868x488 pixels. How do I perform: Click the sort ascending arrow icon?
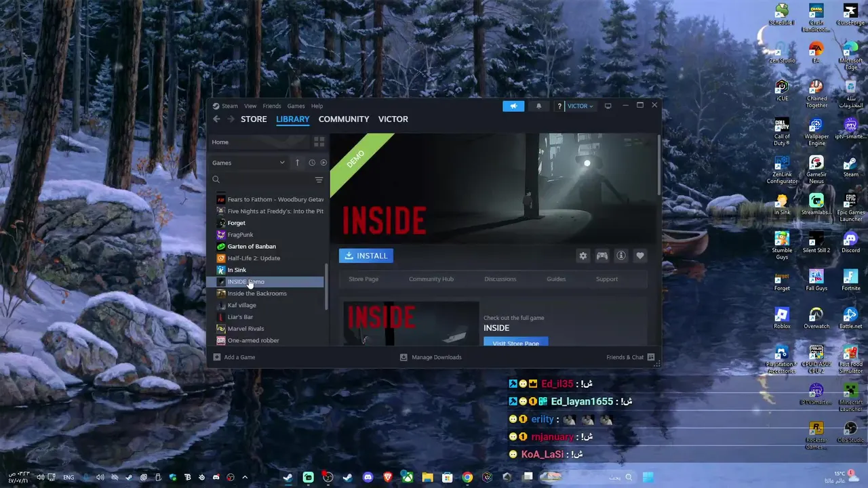coord(297,163)
